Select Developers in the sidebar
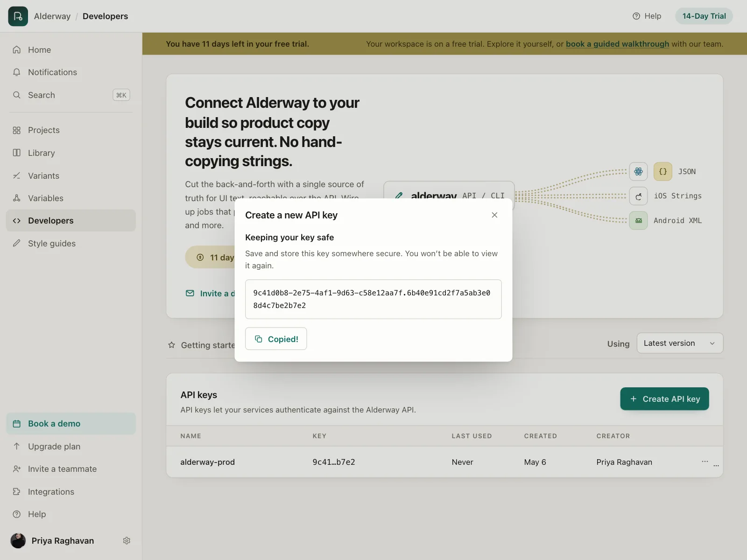The height and width of the screenshot is (560, 747). coord(71,221)
